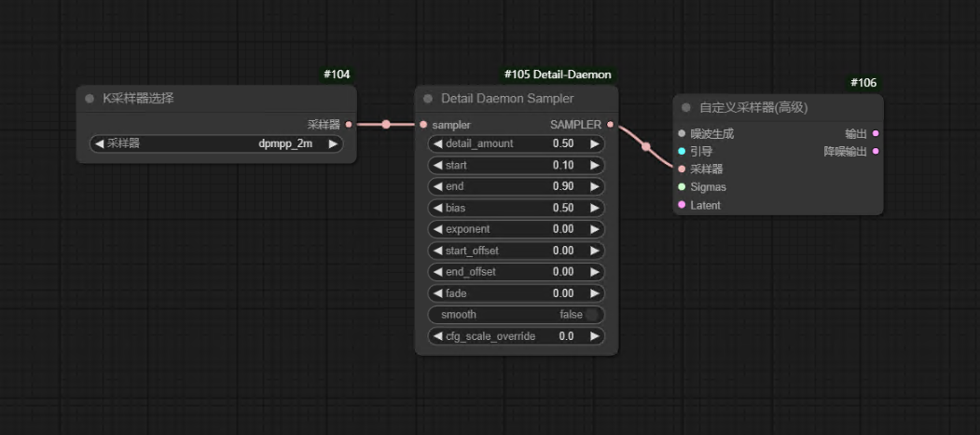
Task: Click the SAMPLER output port
Action: coord(611,124)
